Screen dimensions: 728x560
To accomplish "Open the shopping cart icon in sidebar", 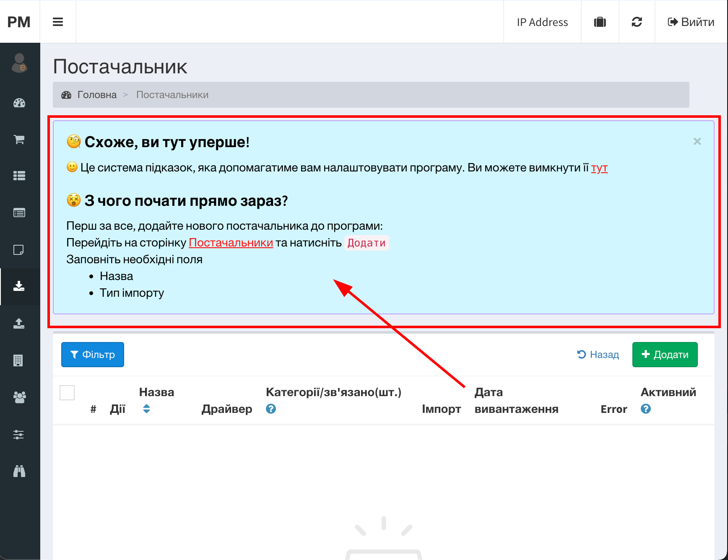I will coord(19,140).
